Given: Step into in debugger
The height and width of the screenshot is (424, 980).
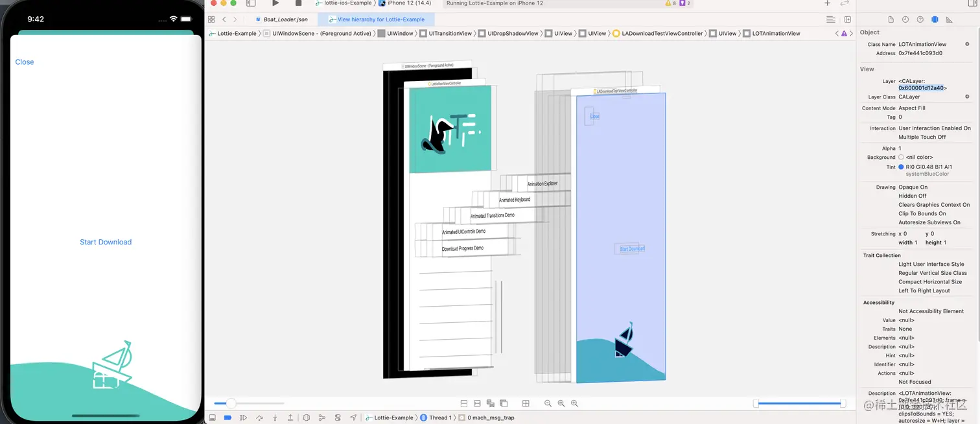Looking at the screenshot, I should pyautogui.click(x=275, y=418).
